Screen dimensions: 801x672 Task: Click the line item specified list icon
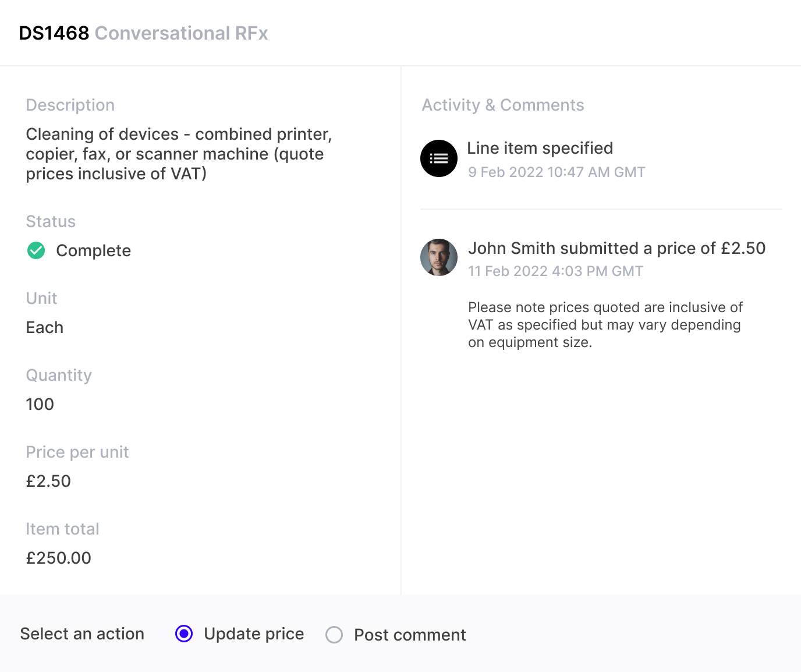click(439, 158)
